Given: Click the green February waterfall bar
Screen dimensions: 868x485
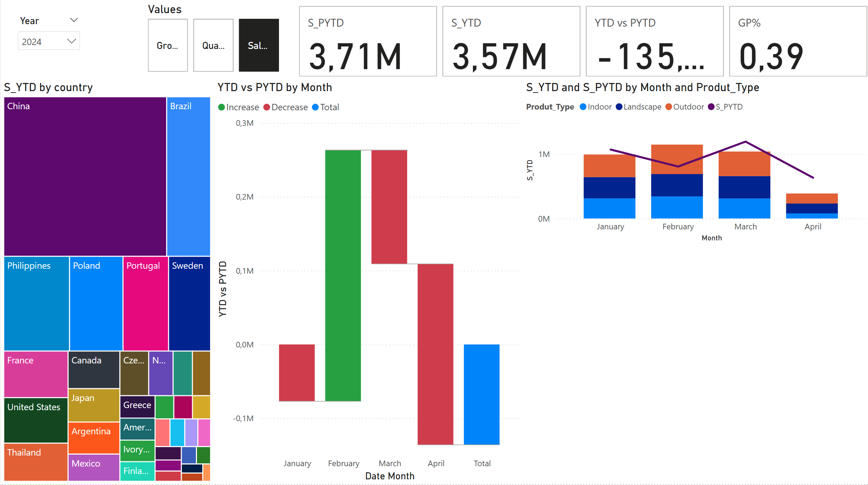Looking at the screenshot, I should click(x=343, y=275).
